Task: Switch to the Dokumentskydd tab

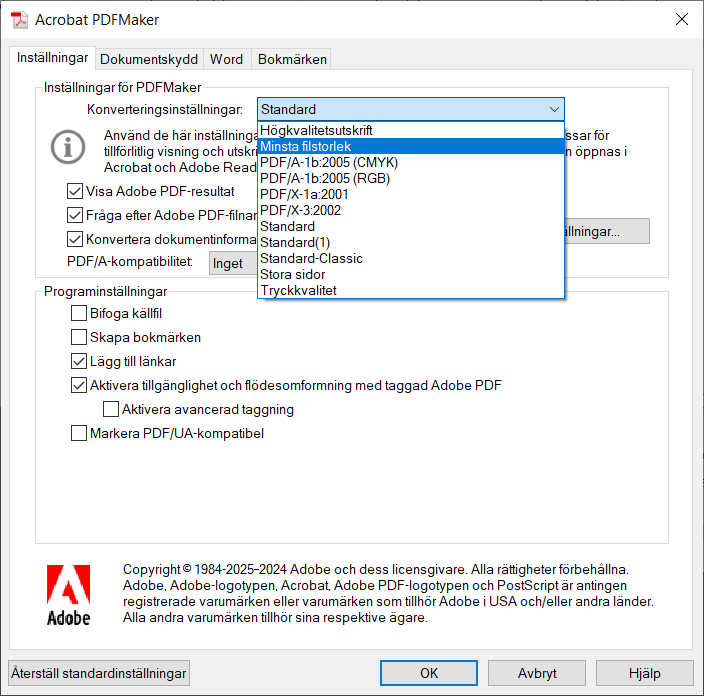Action: pyautogui.click(x=151, y=59)
